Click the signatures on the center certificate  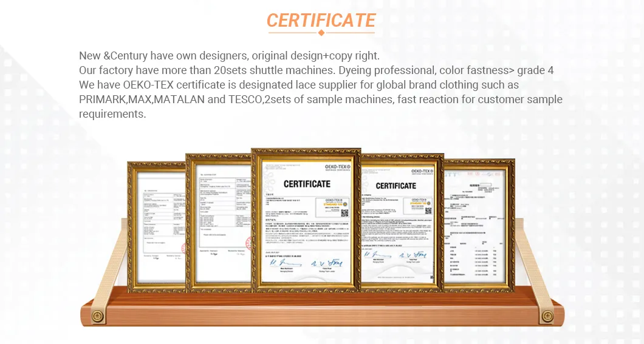click(307, 263)
